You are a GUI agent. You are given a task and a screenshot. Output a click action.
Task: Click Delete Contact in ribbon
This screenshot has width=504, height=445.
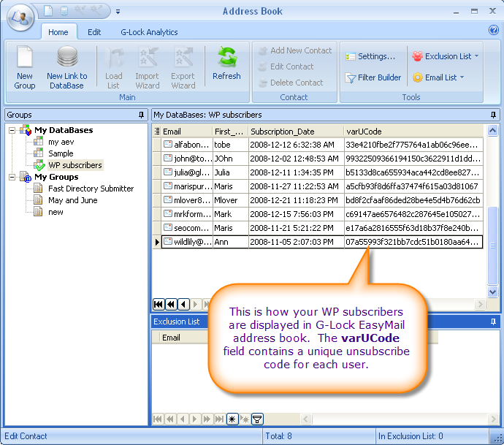[x=291, y=83]
